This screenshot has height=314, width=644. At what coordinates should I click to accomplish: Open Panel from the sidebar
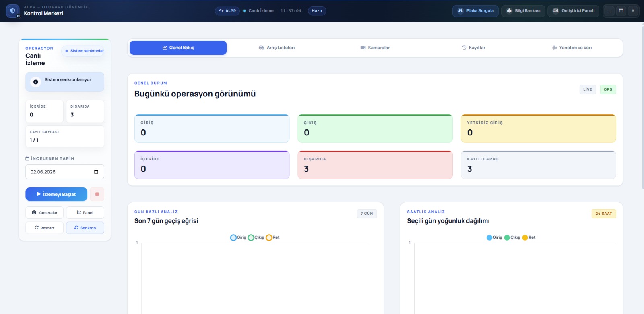click(85, 213)
